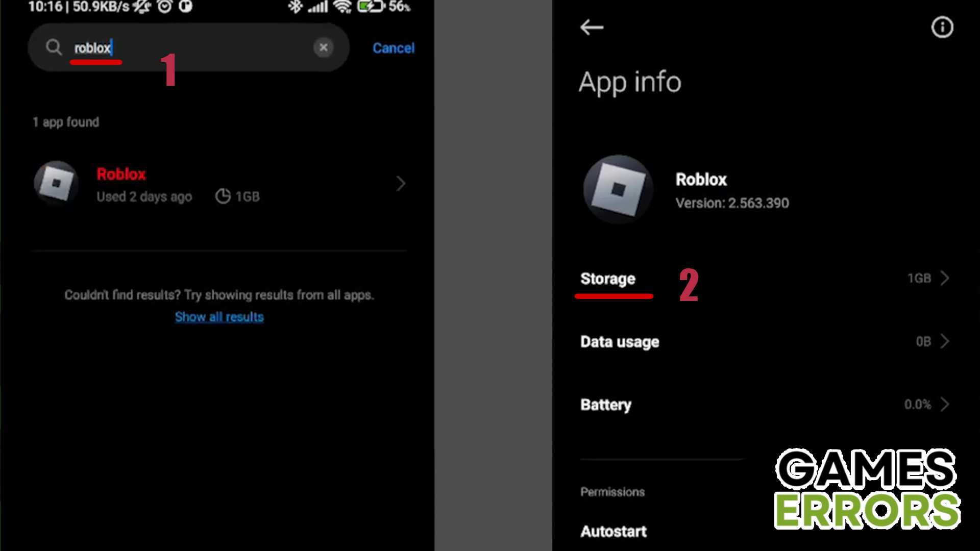Clear the search field with X icon

coord(323,47)
